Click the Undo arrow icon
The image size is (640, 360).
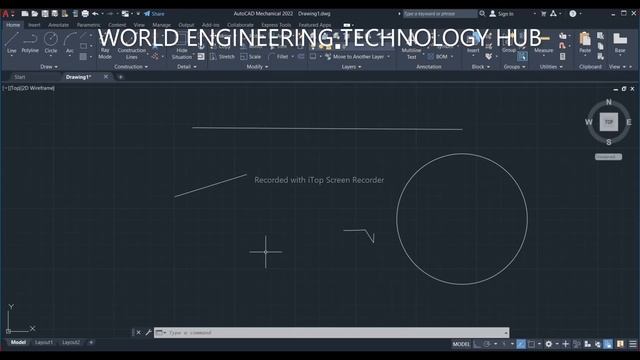(95, 13)
